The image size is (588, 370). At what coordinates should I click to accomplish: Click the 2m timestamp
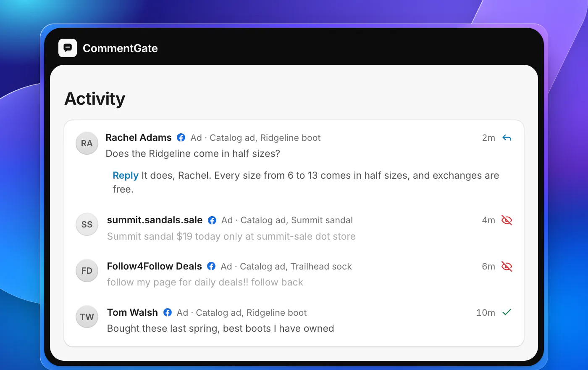point(488,138)
